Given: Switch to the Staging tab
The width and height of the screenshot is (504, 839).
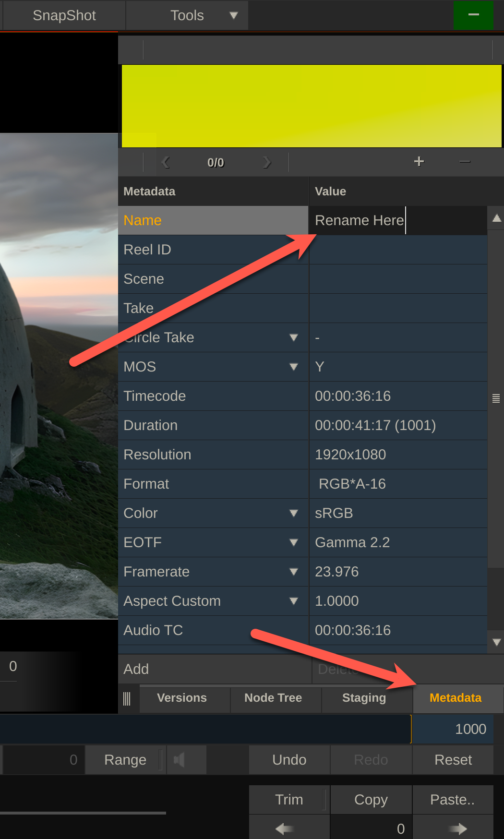Looking at the screenshot, I should pyautogui.click(x=364, y=698).
